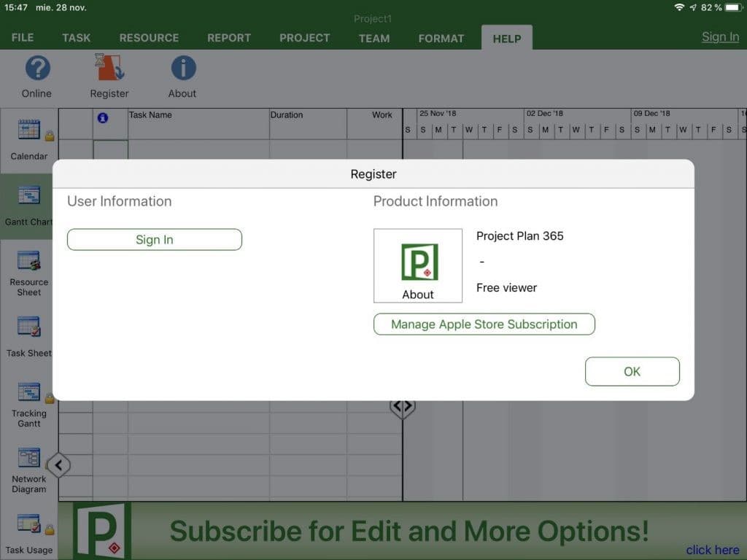Click the About icon in Help ribbon
747x560 pixels.
[x=182, y=77]
